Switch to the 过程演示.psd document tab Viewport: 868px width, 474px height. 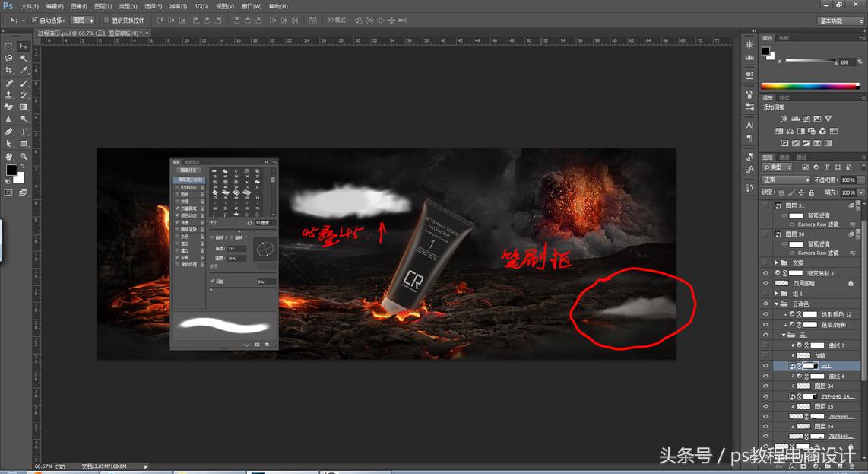pyautogui.click(x=89, y=33)
